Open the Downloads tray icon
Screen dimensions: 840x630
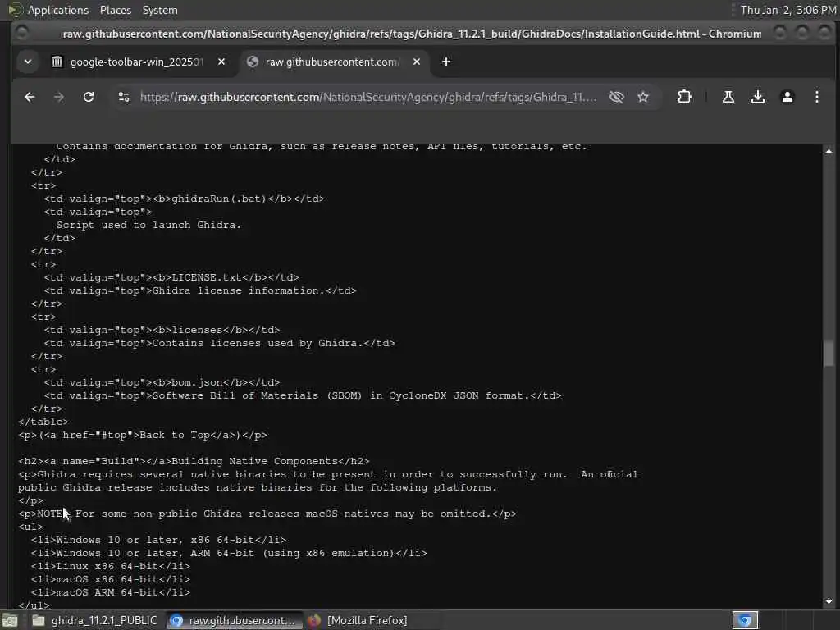[x=757, y=97]
